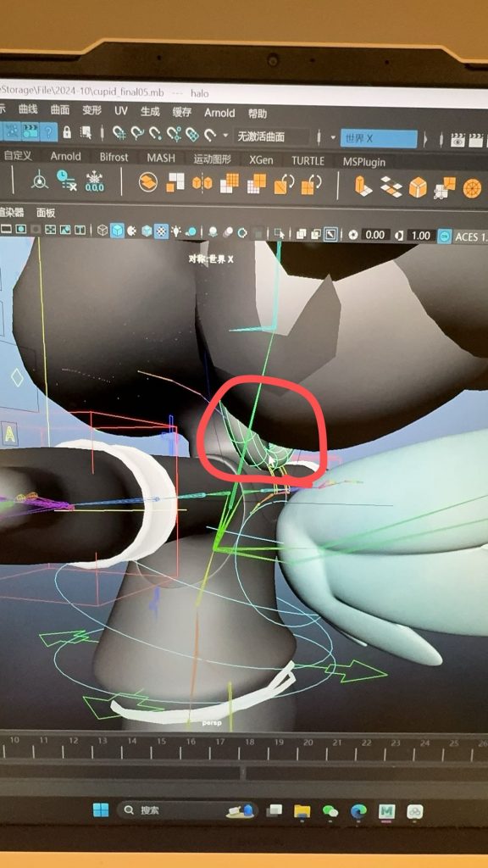Open the 变形 menu
The height and width of the screenshot is (868, 488).
tap(92, 110)
